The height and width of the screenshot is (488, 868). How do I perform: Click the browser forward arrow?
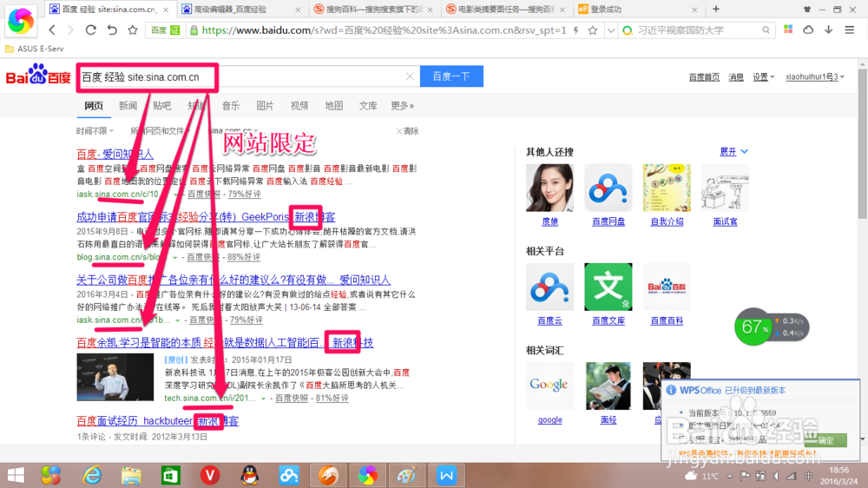pos(70,30)
